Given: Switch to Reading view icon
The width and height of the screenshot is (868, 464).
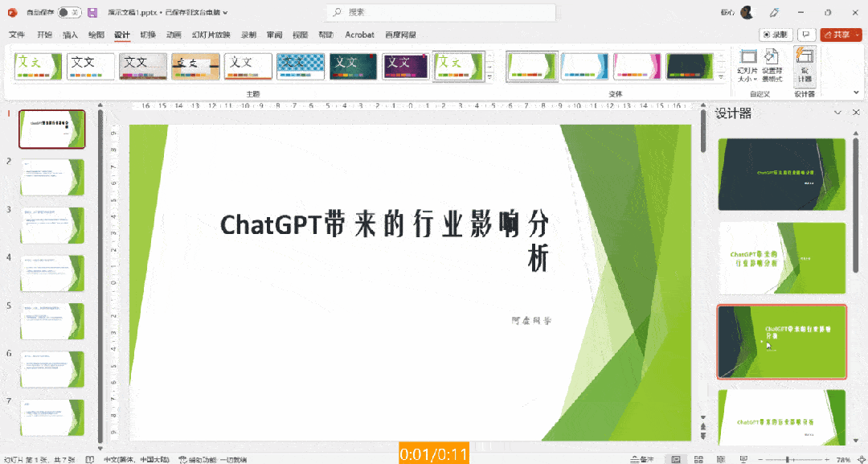Looking at the screenshot, I should [x=719, y=459].
